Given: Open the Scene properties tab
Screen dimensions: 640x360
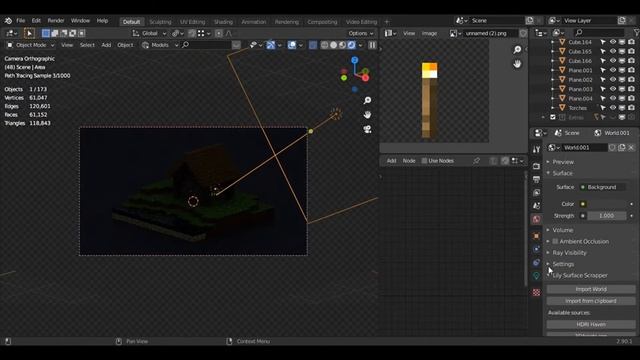Looking at the screenshot, I should point(536,206).
